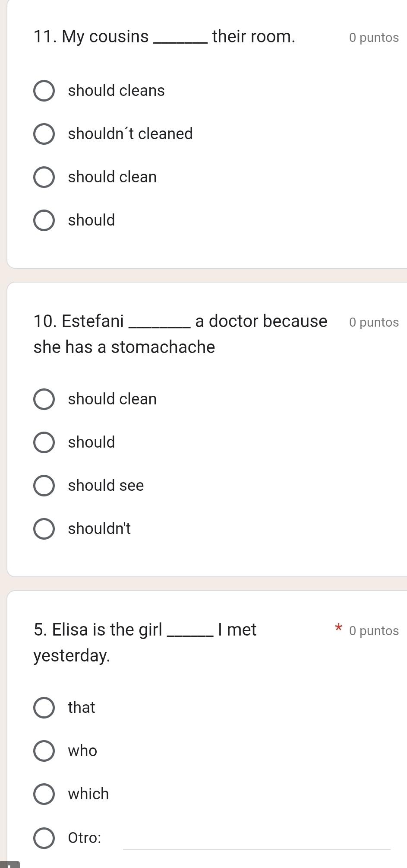The height and width of the screenshot is (868, 407).
Task: Choose 'that' for the Elisa question
Action: 44,708
